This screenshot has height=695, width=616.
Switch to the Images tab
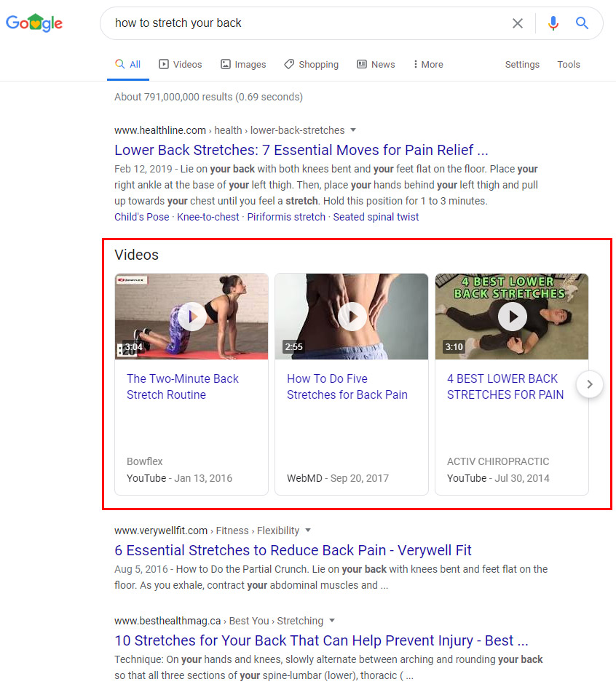tap(243, 64)
